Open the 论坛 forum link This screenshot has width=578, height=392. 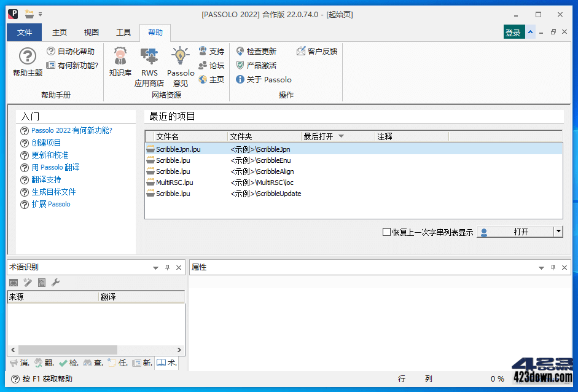coord(212,65)
